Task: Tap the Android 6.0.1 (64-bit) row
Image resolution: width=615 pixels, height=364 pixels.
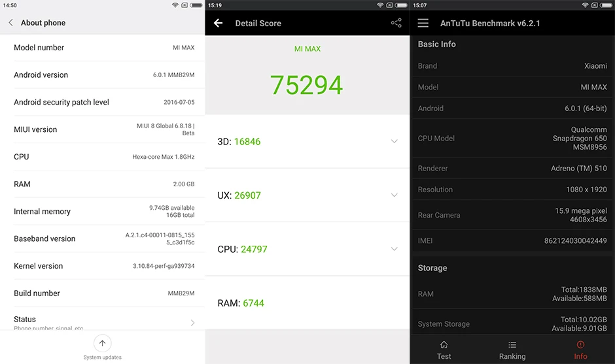Action: 512,108
